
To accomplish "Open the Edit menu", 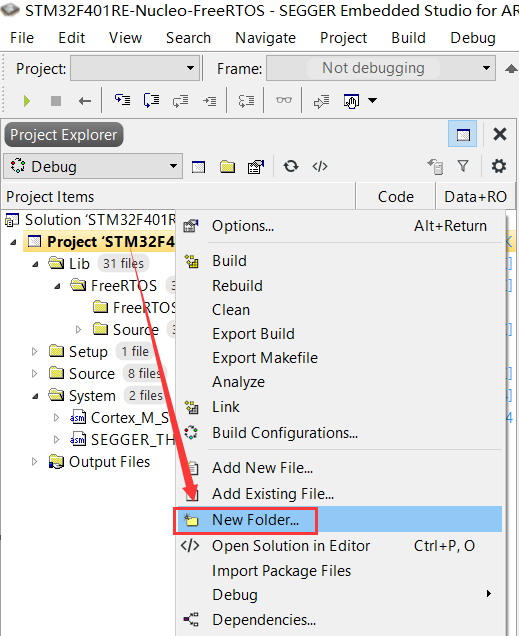I will pyautogui.click(x=71, y=38).
